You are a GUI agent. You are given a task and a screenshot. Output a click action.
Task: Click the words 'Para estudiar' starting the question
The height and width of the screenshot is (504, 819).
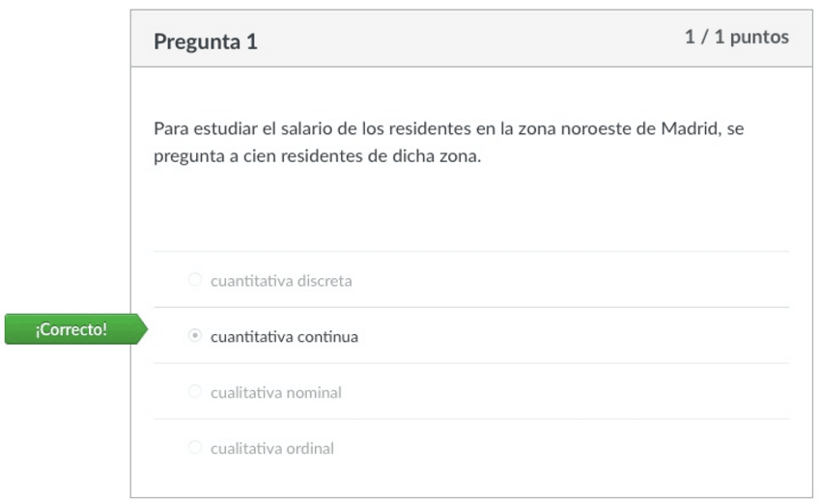point(200,129)
